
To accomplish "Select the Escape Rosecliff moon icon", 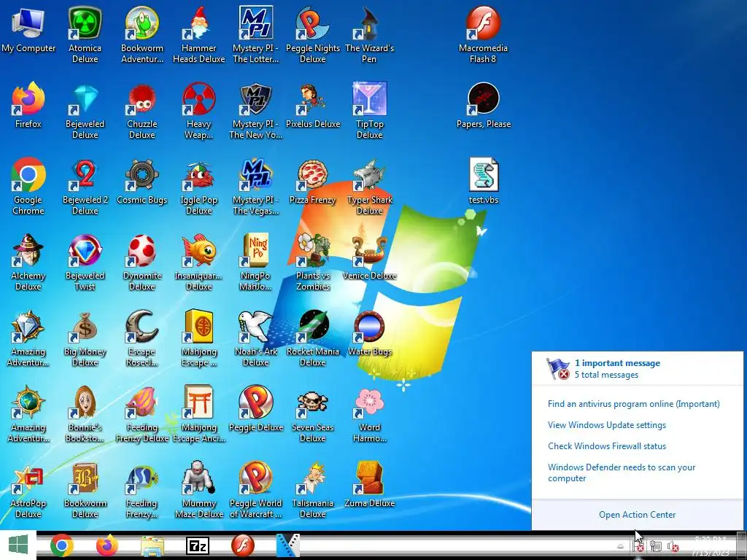I will click(x=142, y=326).
